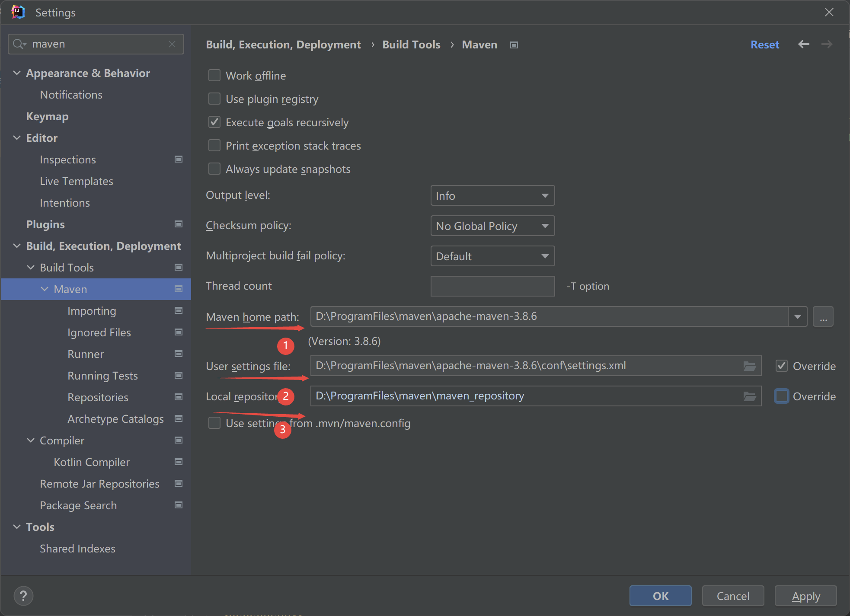
Task: Click project-level icon next to Maven breadcrumb
Action: 514,45
